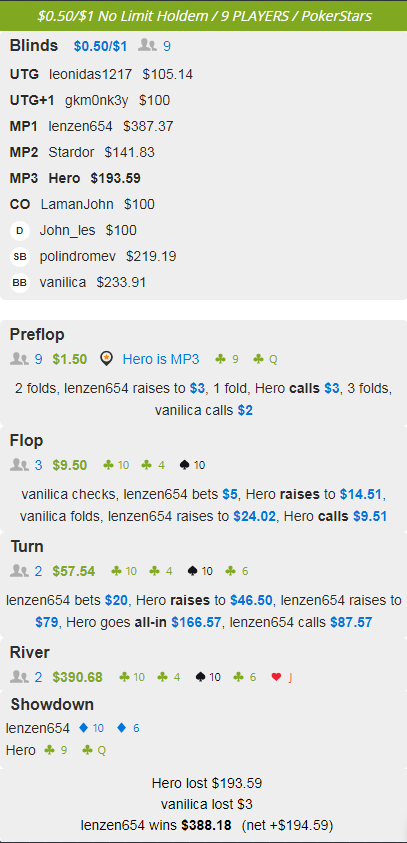Click the Hero is MP3 link
Image resolution: width=407 pixels, height=843 pixels.
coord(161,359)
